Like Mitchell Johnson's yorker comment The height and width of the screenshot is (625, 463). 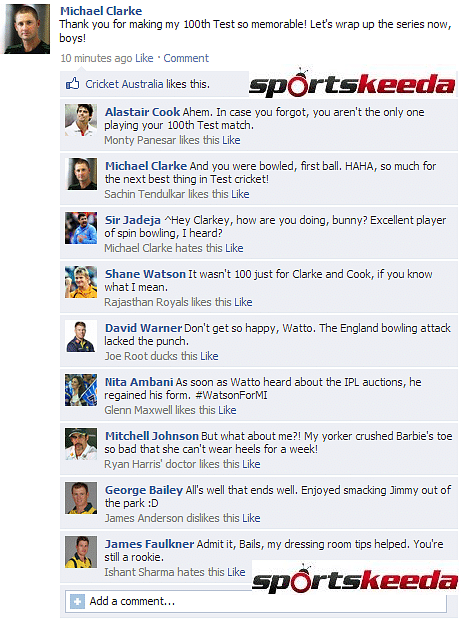[x=251, y=464]
